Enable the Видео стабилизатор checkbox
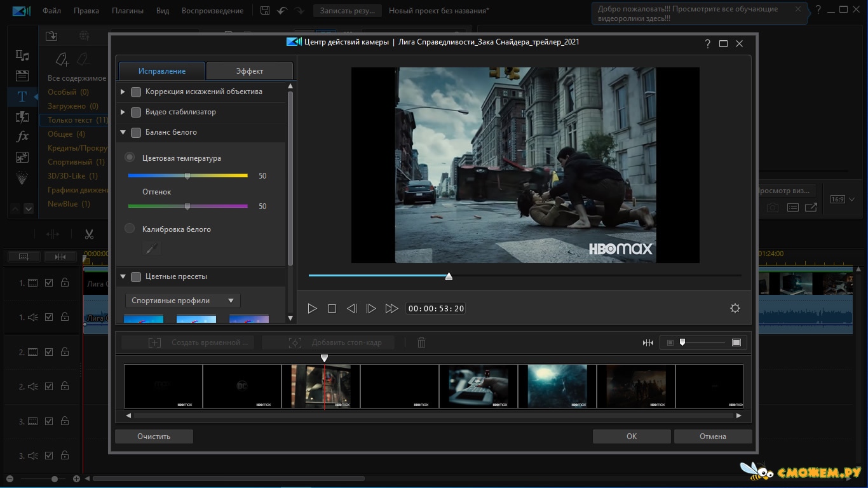 [136, 112]
